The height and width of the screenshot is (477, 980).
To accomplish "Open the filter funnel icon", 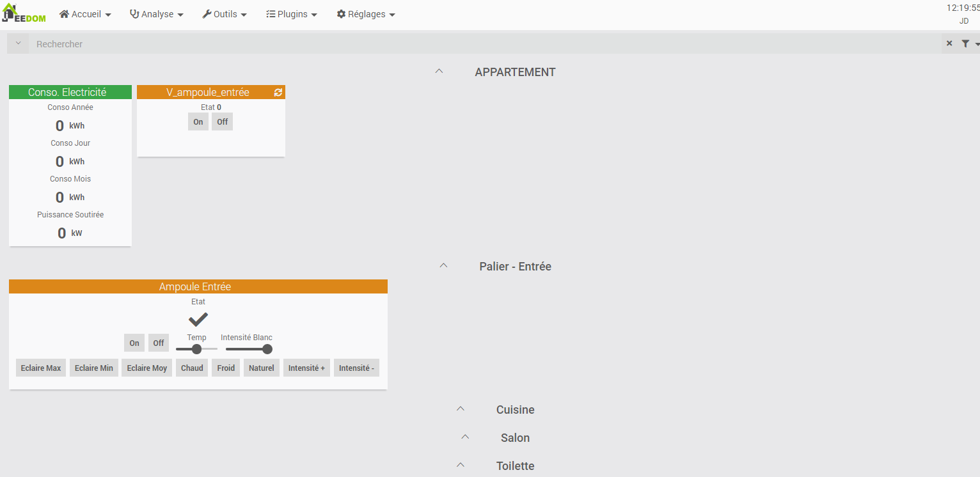I will 965,43.
